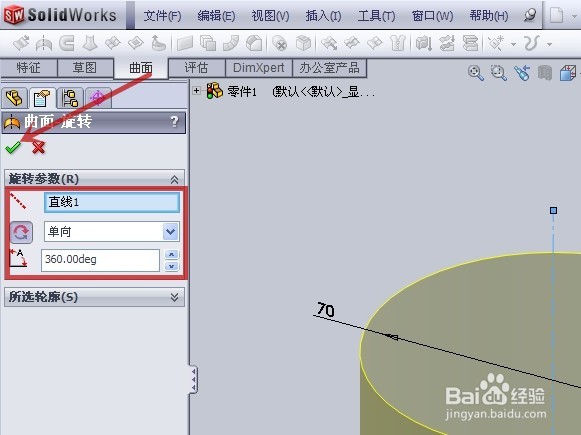This screenshot has width=581, height=435.
Task: Select the Ruled Surface tool
Action: [x=231, y=43]
